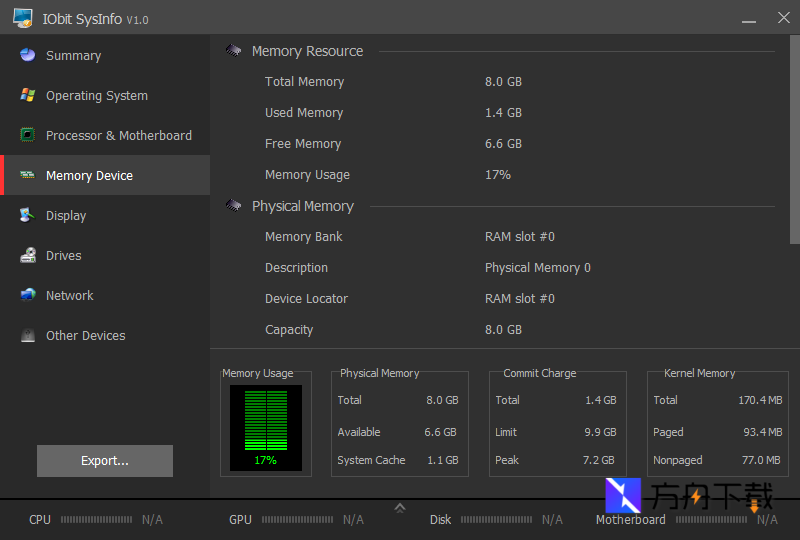Click the Operating System Windows flag icon

point(28,96)
